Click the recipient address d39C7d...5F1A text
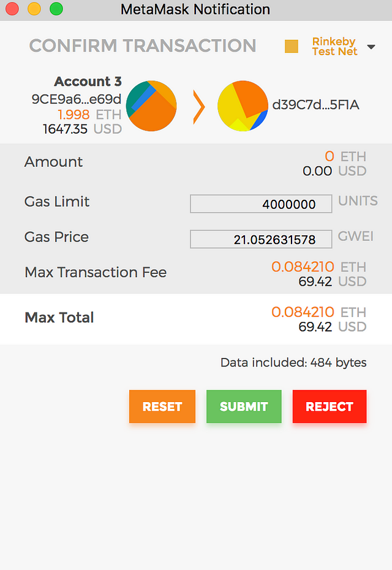This screenshot has height=570, width=392. coord(315,105)
